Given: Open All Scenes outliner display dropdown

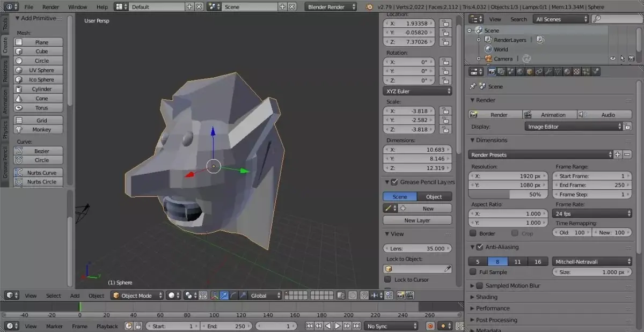Looking at the screenshot, I should (561, 19).
